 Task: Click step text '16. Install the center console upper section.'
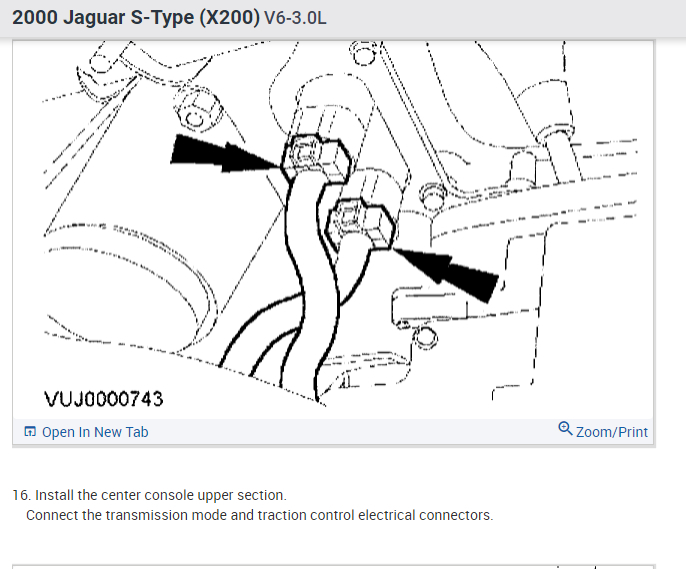pyautogui.click(x=150, y=495)
